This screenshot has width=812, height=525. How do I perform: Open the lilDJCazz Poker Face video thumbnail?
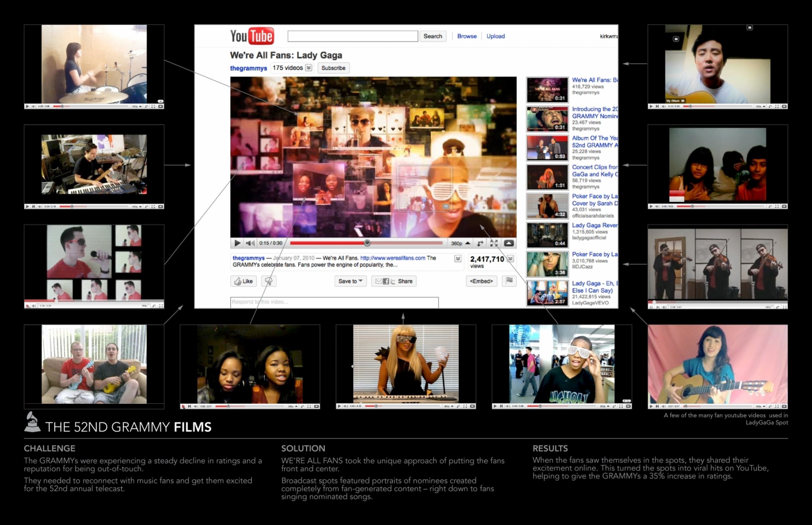pos(547,264)
